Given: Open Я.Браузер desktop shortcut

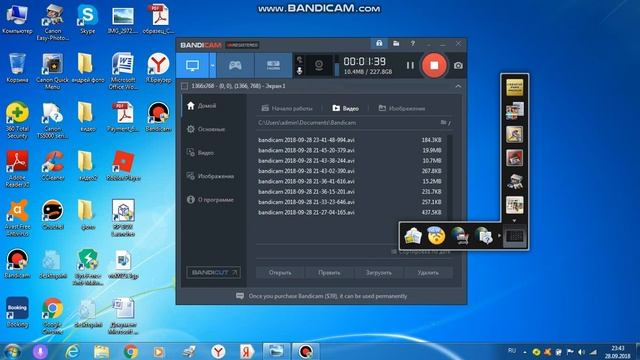Looking at the screenshot, I should click(x=158, y=68).
